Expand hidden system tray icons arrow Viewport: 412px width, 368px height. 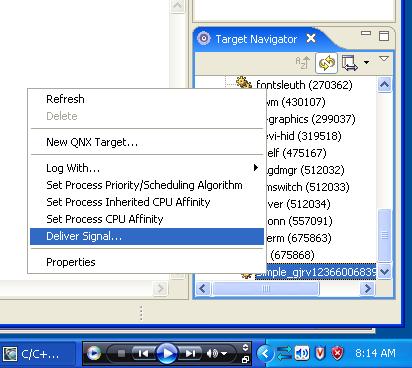(265, 353)
